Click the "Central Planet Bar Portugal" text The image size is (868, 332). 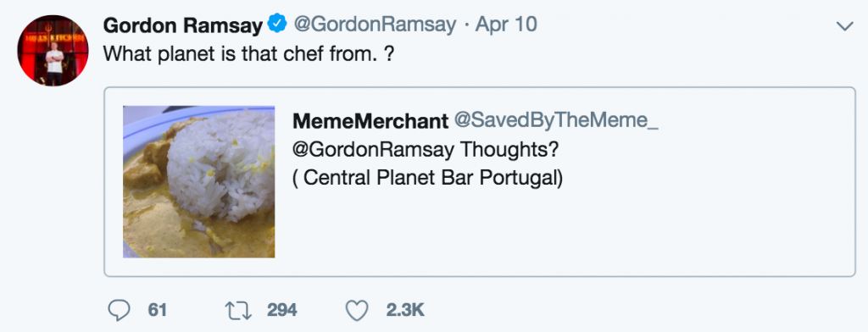click(427, 178)
